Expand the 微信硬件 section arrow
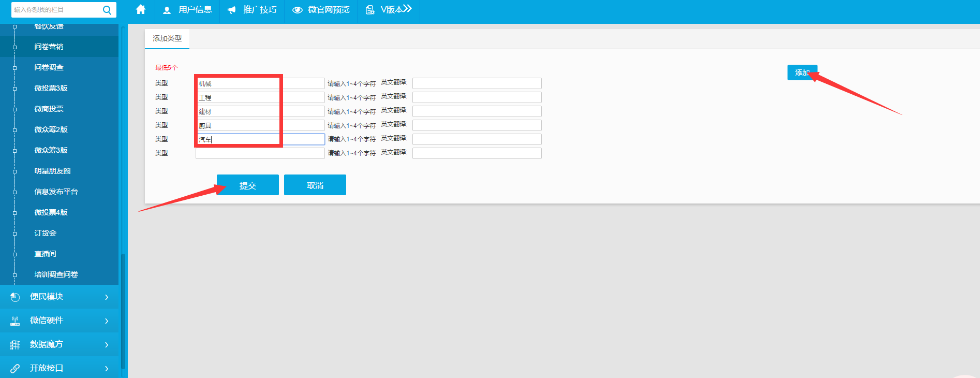The height and width of the screenshot is (378, 980). 107,321
